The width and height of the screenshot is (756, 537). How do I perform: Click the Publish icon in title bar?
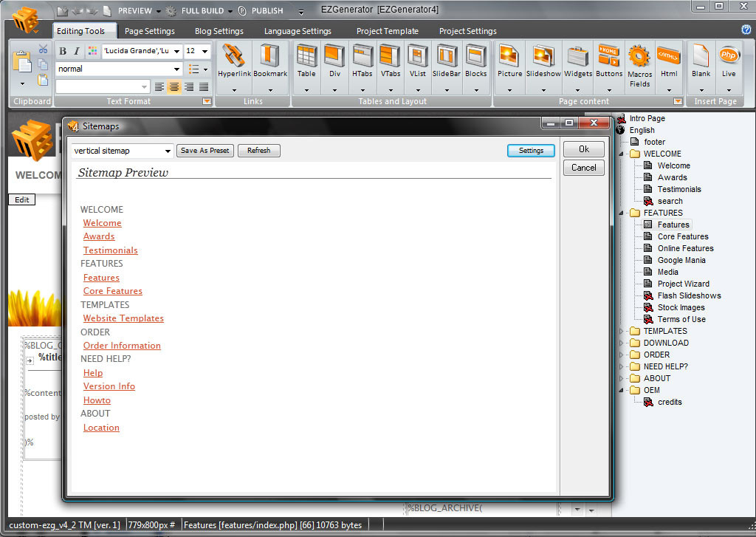pyautogui.click(x=242, y=10)
